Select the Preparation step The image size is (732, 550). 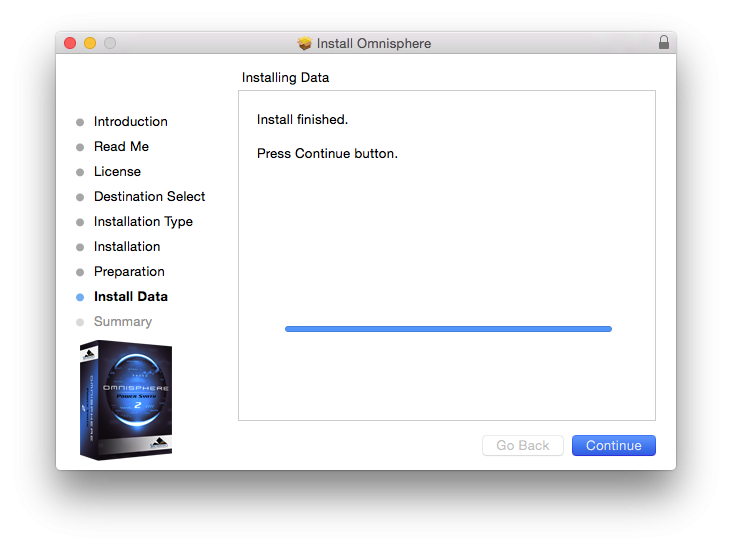click(x=129, y=272)
